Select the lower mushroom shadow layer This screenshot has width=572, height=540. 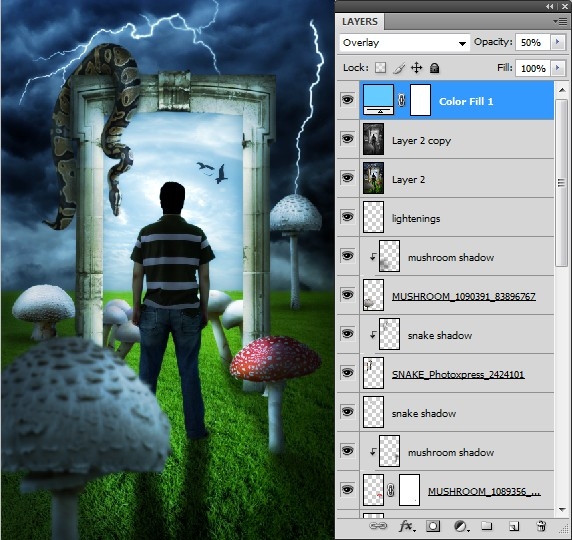click(x=456, y=451)
